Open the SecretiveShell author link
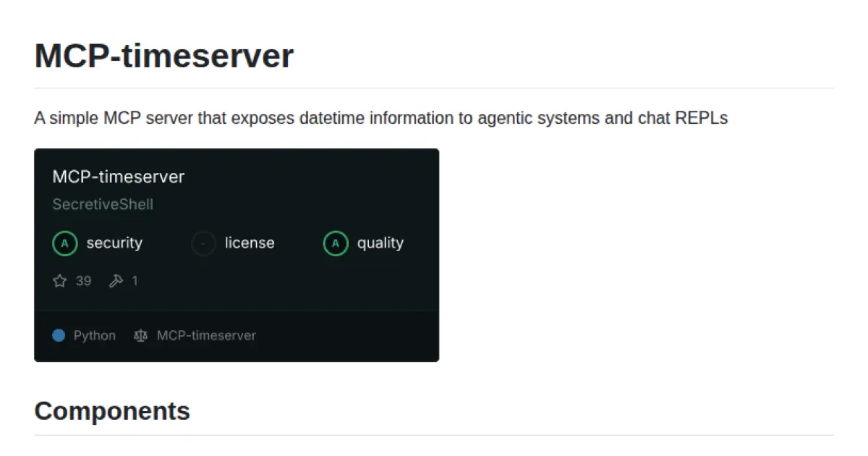 click(x=102, y=204)
